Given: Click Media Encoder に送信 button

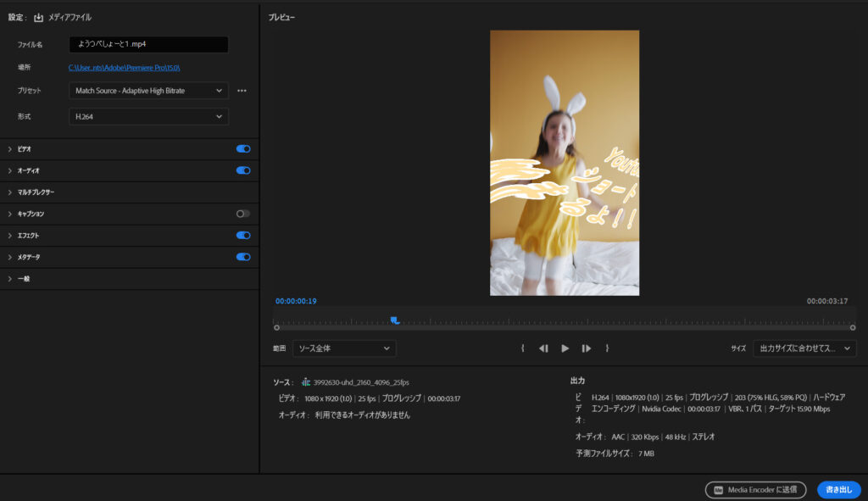Looking at the screenshot, I should pyautogui.click(x=755, y=490).
